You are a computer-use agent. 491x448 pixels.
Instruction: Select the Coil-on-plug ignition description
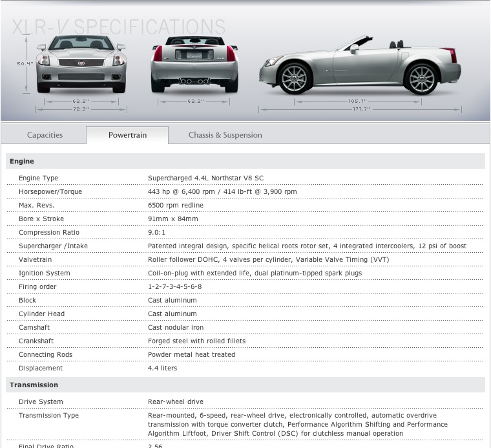point(255,273)
